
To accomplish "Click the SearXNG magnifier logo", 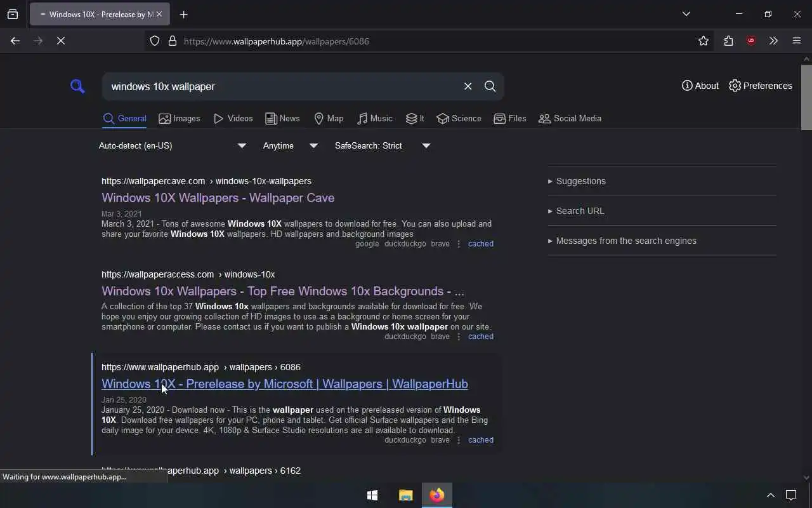I will (77, 86).
